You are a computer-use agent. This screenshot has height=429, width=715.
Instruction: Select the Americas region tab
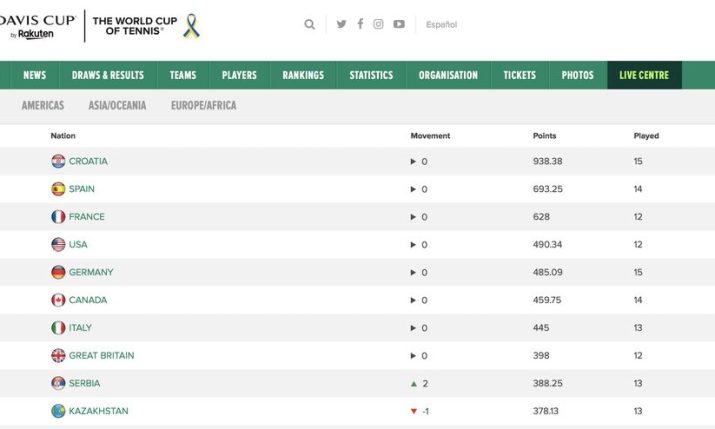tap(43, 105)
